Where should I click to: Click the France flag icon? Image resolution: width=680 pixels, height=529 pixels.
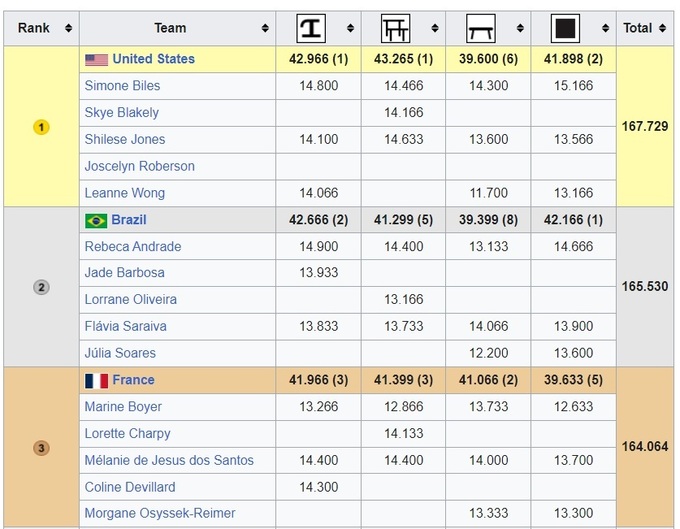96,381
